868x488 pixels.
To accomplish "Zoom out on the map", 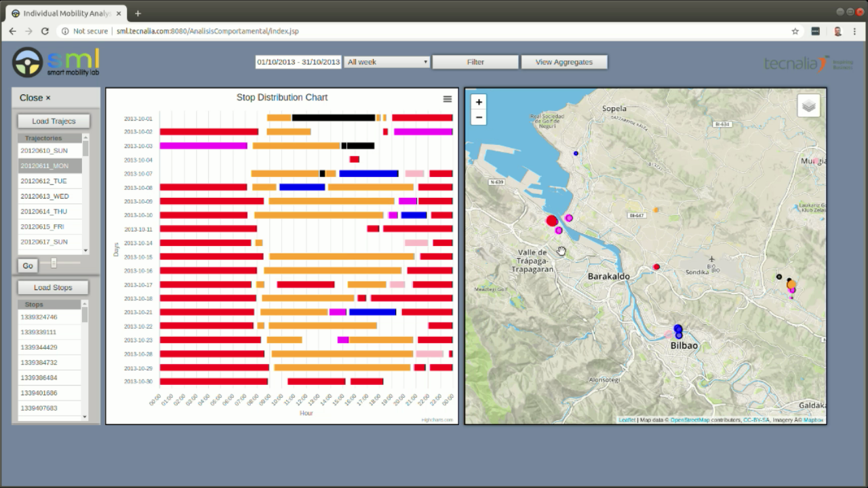I will pos(479,117).
